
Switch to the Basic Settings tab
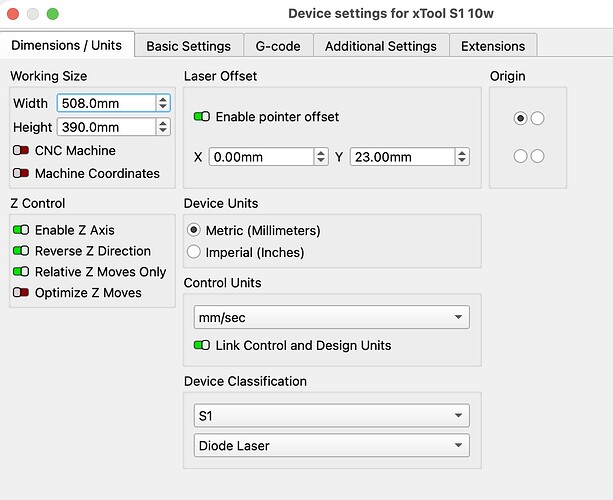coord(189,46)
